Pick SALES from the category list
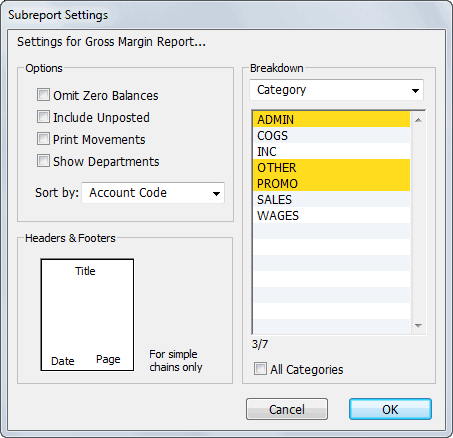The height and width of the screenshot is (438, 453). 332,199
